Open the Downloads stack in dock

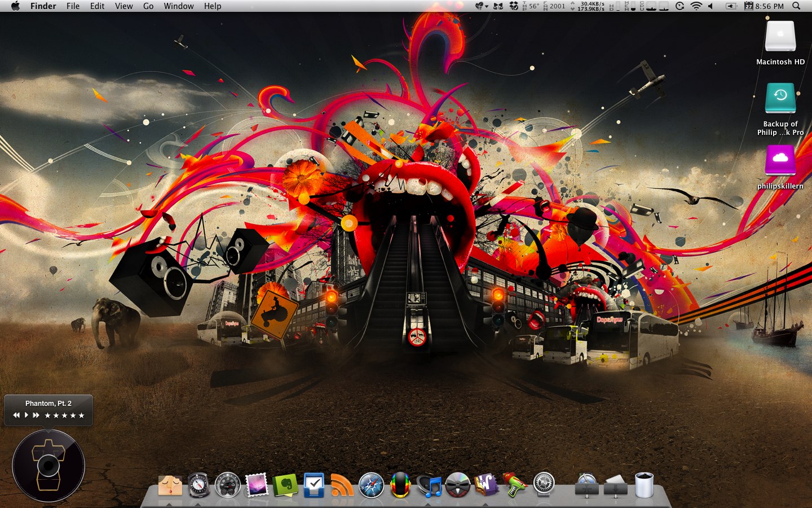[616, 487]
